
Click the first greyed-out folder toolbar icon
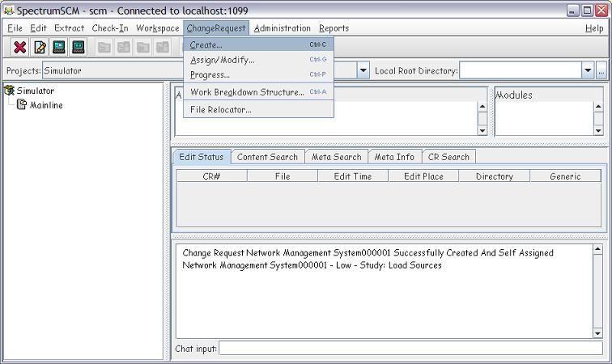click(x=104, y=48)
